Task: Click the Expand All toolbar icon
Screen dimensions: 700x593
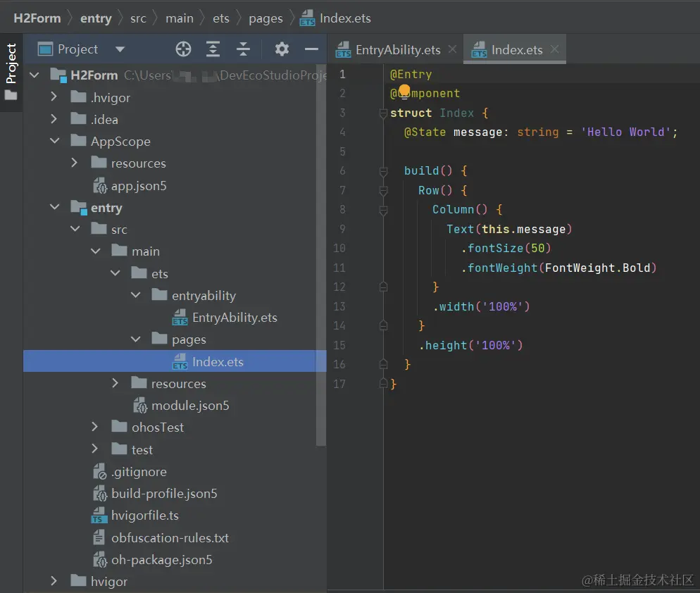Action: pos(213,49)
